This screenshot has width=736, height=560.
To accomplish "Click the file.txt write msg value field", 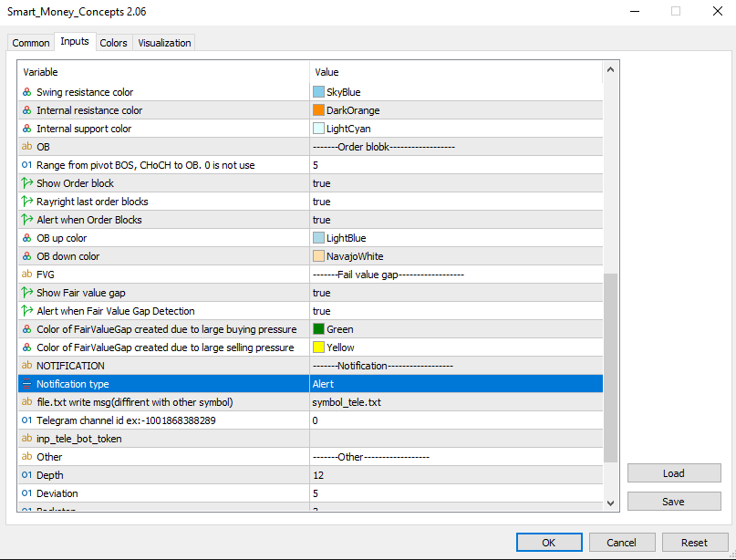I will pyautogui.click(x=456, y=402).
